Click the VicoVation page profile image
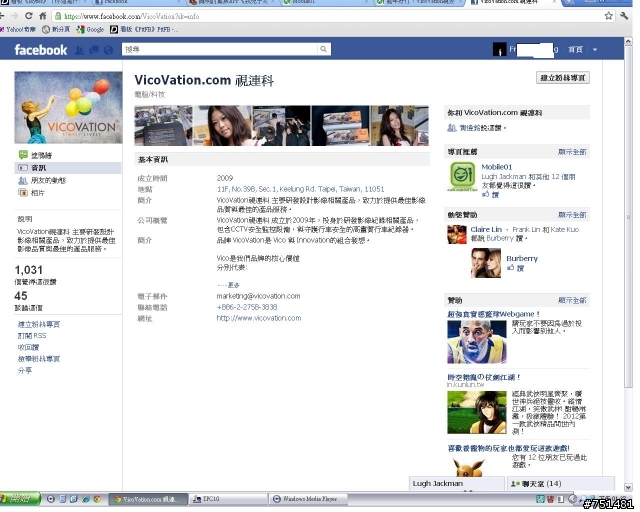640x512 pixels. [68, 107]
